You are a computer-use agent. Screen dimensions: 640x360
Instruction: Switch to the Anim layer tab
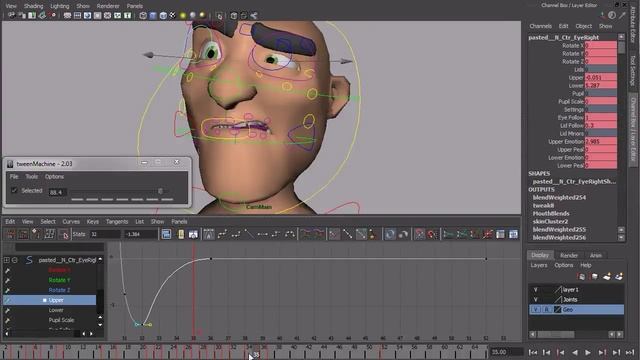pos(596,256)
